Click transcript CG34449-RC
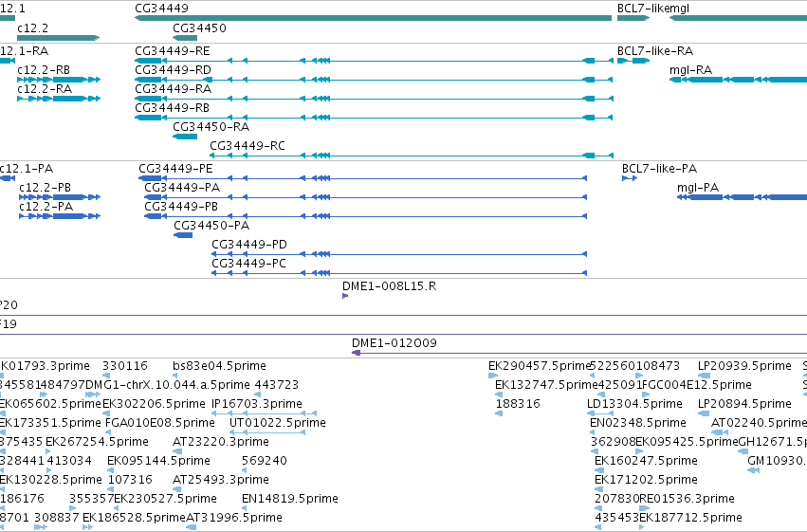Image resolution: width=807 pixels, height=532 pixels. pos(248,146)
